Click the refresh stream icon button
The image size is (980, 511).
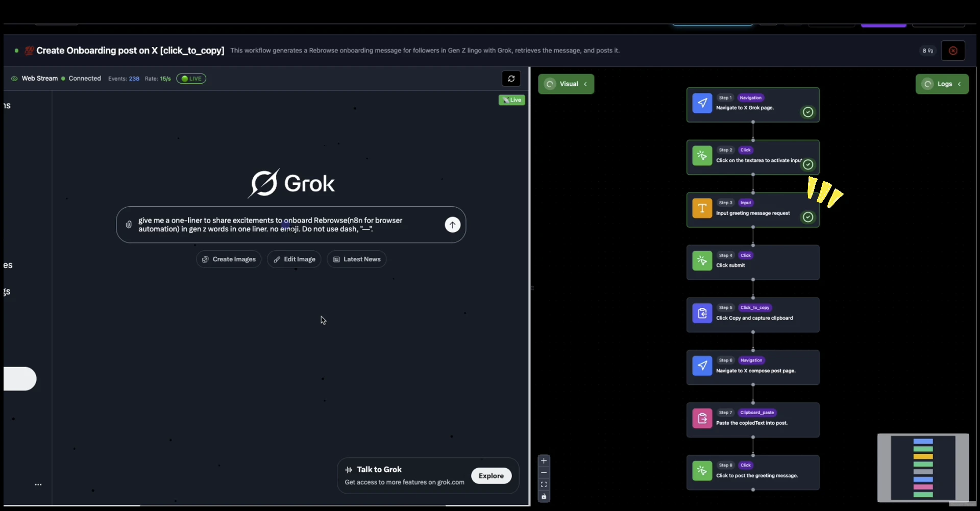click(x=511, y=79)
